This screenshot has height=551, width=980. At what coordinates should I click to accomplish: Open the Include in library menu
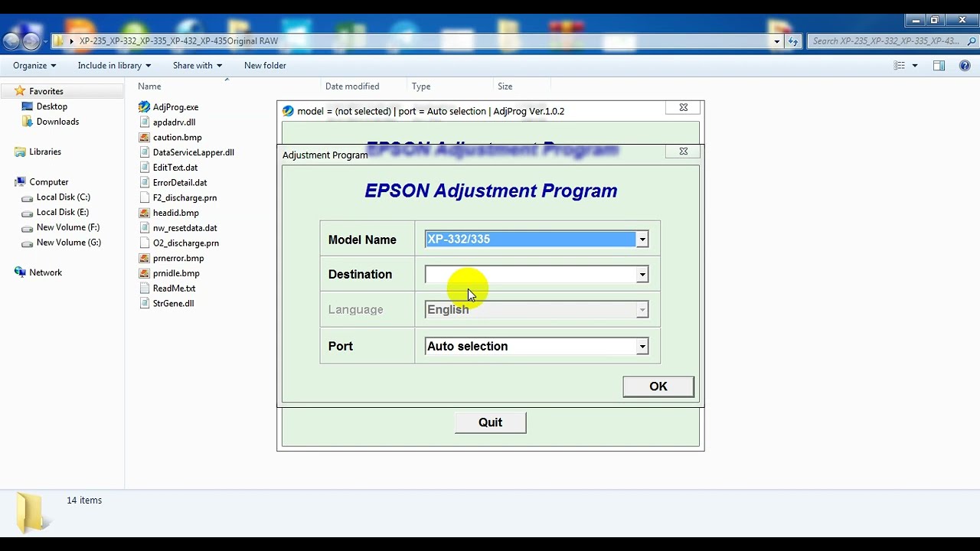114,66
